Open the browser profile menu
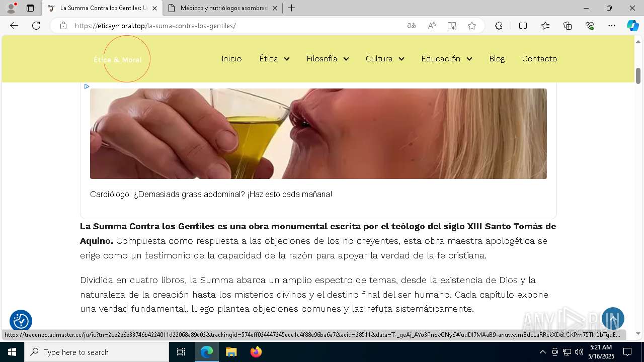Viewport: 644px width, 362px height. (11, 8)
